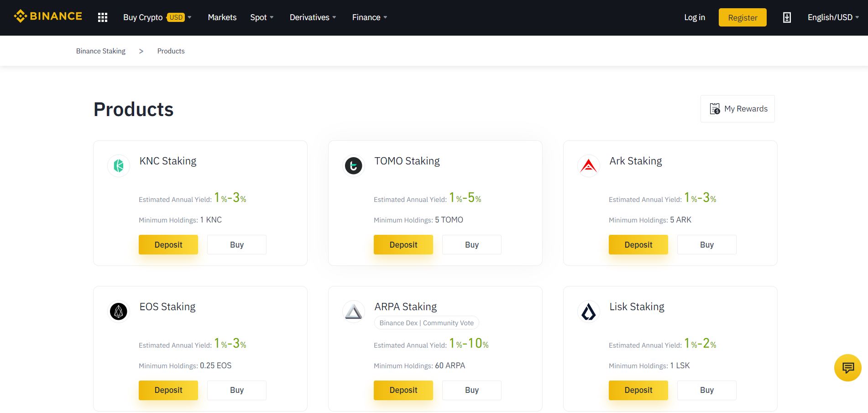Click the 5 TOMO minimum holdings

click(x=449, y=220)
